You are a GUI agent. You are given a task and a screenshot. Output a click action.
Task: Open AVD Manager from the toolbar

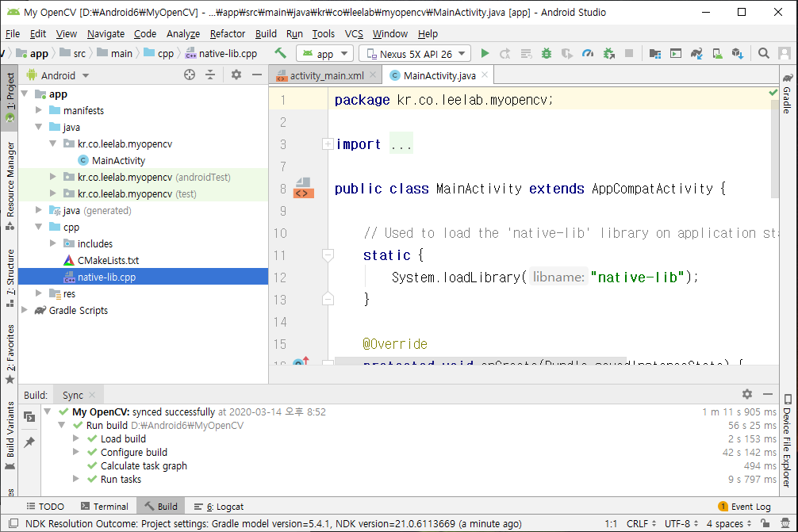click(716, 54)
